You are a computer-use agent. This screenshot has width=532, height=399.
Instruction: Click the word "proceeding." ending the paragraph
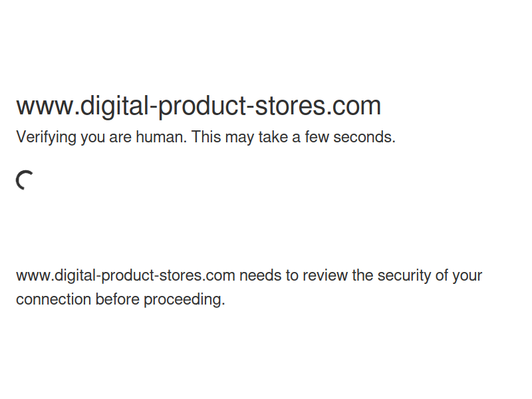click(185, 300)
